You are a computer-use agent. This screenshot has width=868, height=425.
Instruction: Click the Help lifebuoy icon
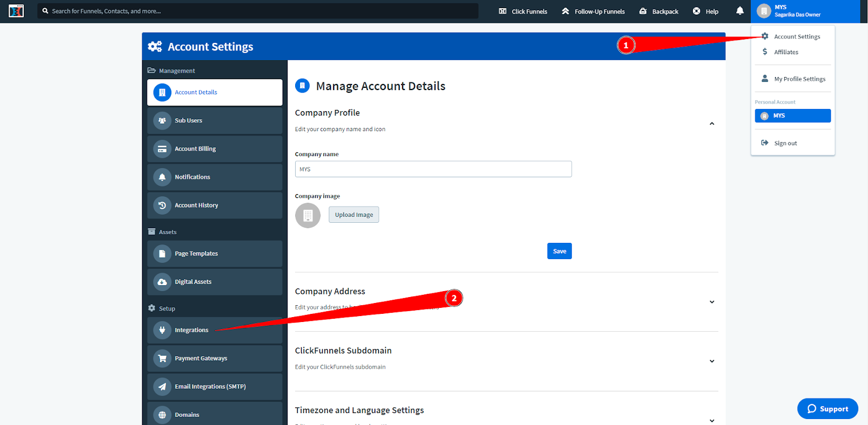coord(697,11)
